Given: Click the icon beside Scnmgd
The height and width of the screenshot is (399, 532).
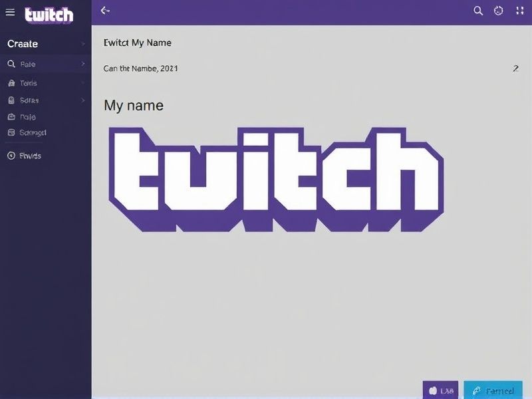Looking at the screenshot, I should [11, 132].
